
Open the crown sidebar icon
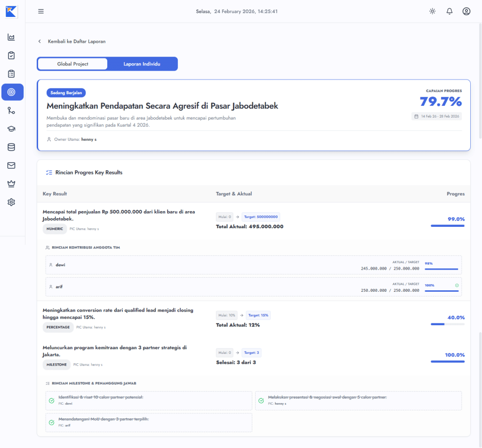pyautogui.click(x=11, y=184)
